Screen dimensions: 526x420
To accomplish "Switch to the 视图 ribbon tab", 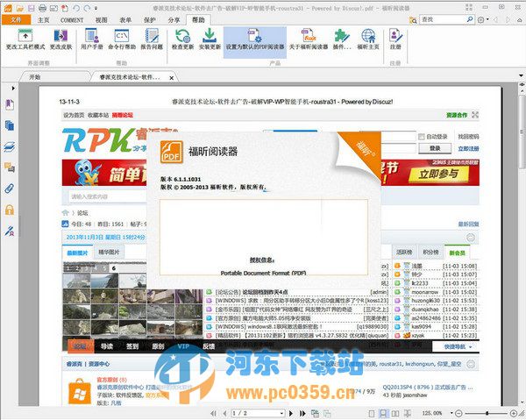I will (x=101, y=20).
